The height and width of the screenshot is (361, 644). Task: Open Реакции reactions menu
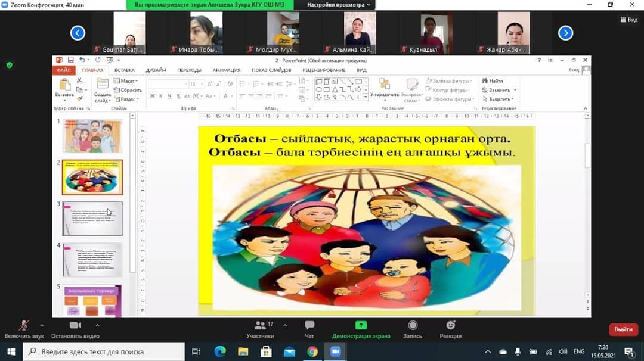click(x=451, y=325)
